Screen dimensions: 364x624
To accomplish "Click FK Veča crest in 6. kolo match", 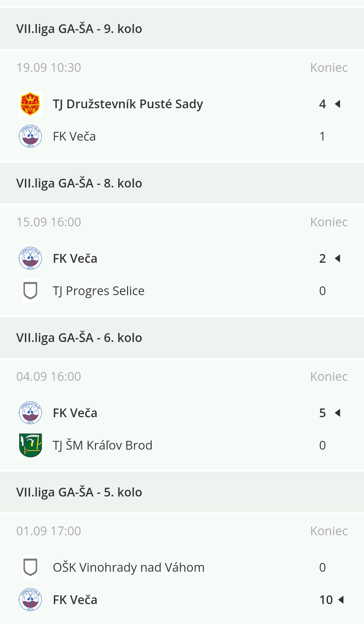I will click(30, 413).
